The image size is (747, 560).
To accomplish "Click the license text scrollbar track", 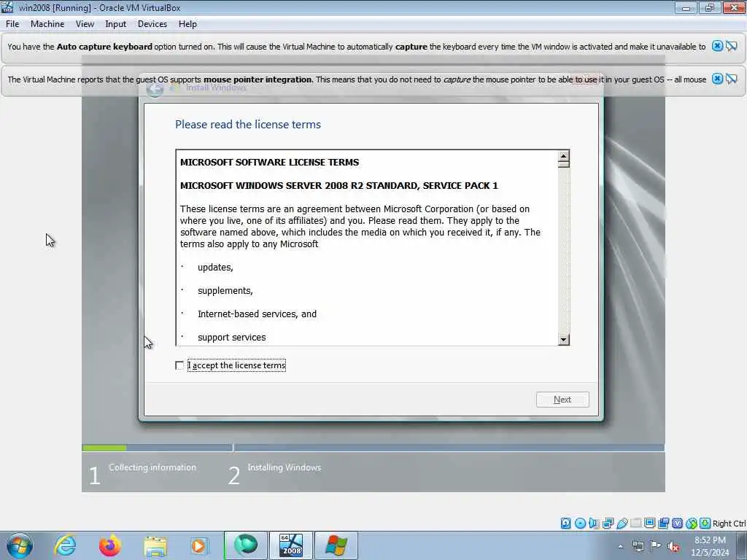I will (x=564, y=251).
